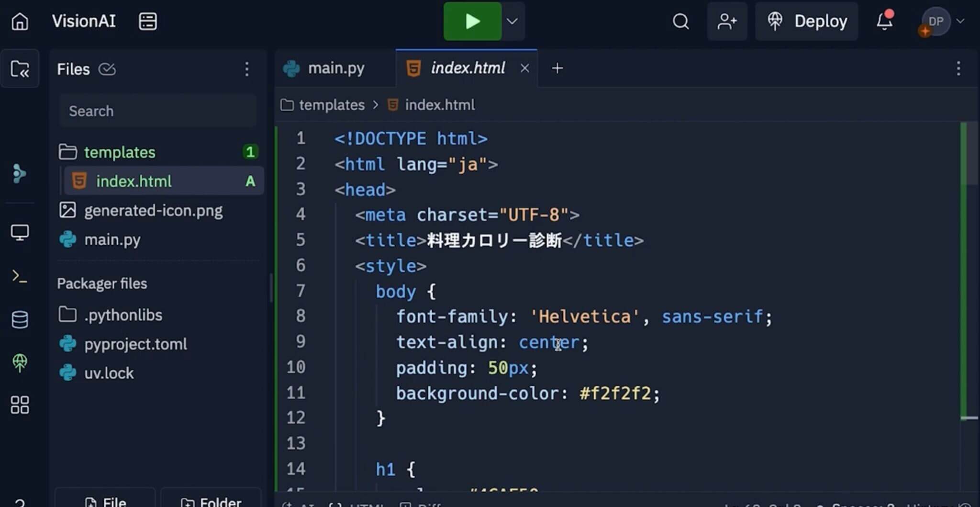Collapse the templates folder
Screen dimensions: 980x507
[x=120, y=152]
